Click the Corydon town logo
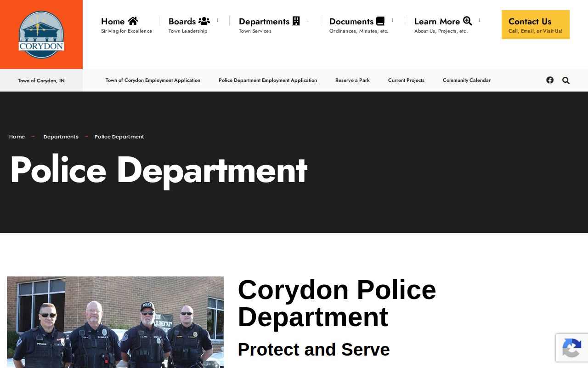Screen dimensions: 588x368 [41, 34]
